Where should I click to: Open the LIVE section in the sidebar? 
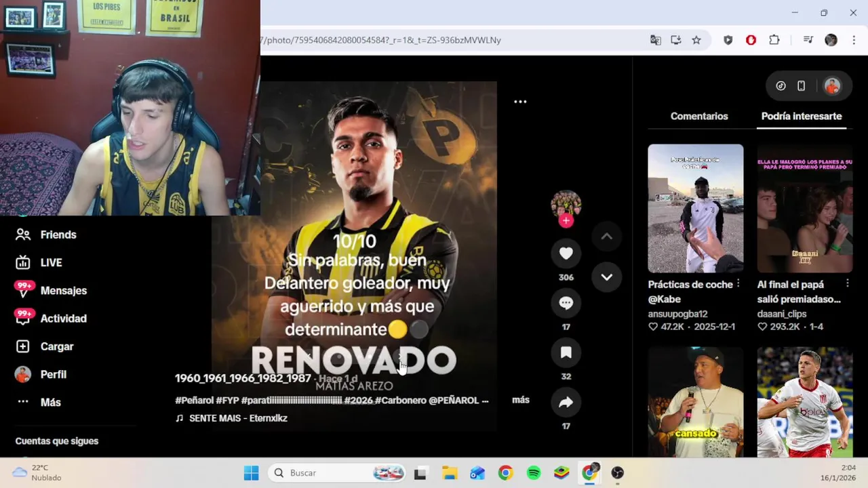point(39,262)
